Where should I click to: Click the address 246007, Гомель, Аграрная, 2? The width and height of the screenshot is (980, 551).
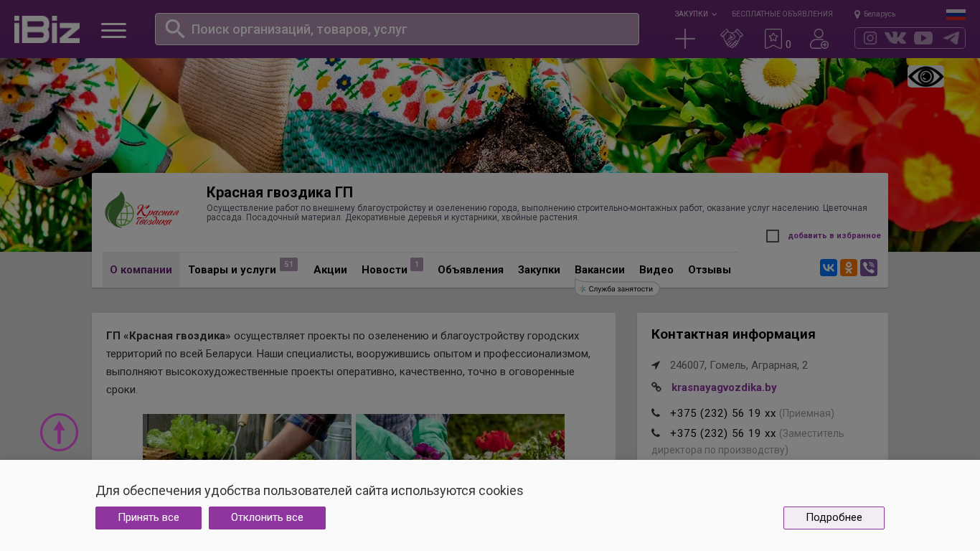pos(739,365)
